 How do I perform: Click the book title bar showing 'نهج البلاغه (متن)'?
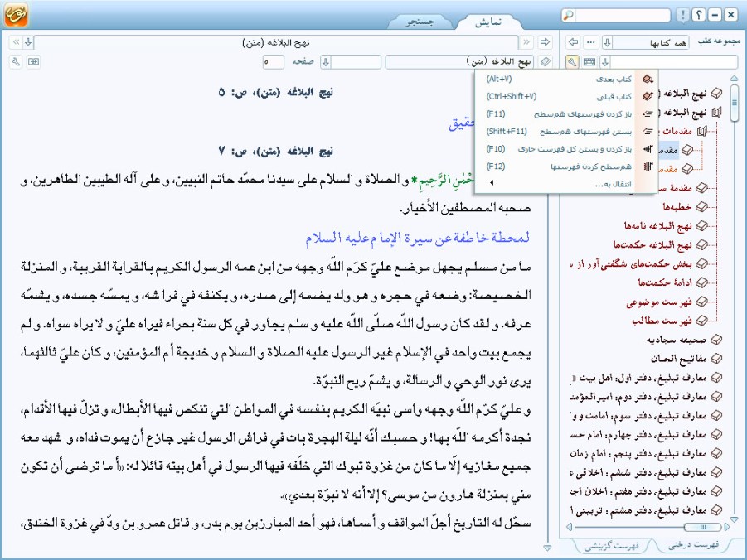point(276,42)
